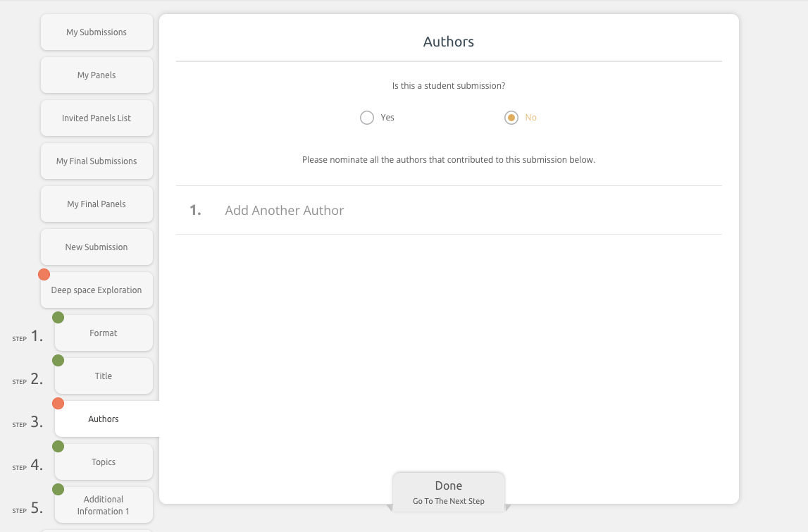Select Yes for student submission
The image size is (808, 532).
[367, 118]
